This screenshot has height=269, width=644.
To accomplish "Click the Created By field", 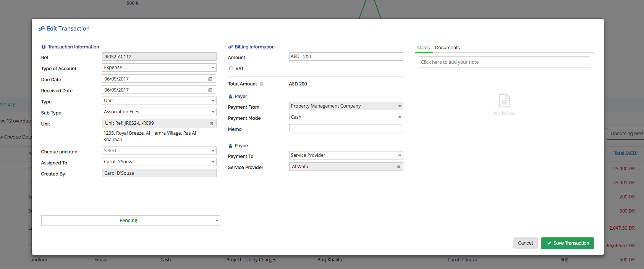I will [x=159, y=173].
